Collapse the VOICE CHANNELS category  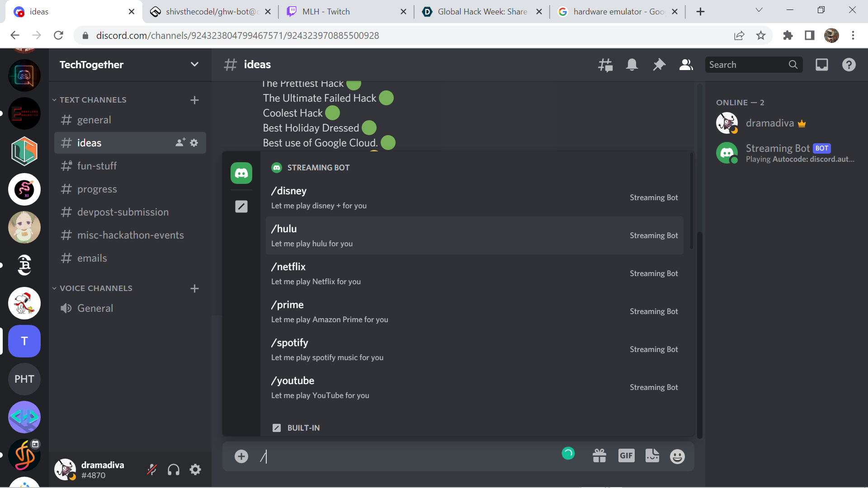click(95, 288)
